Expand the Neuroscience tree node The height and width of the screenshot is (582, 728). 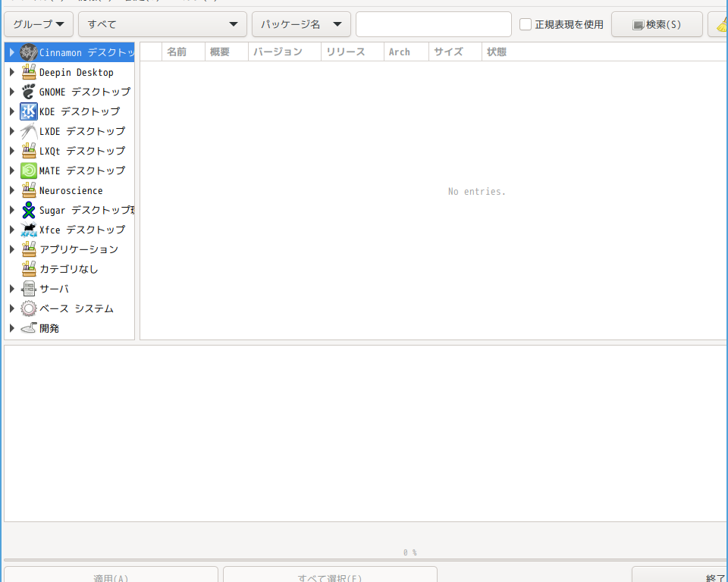pos(12,190)
